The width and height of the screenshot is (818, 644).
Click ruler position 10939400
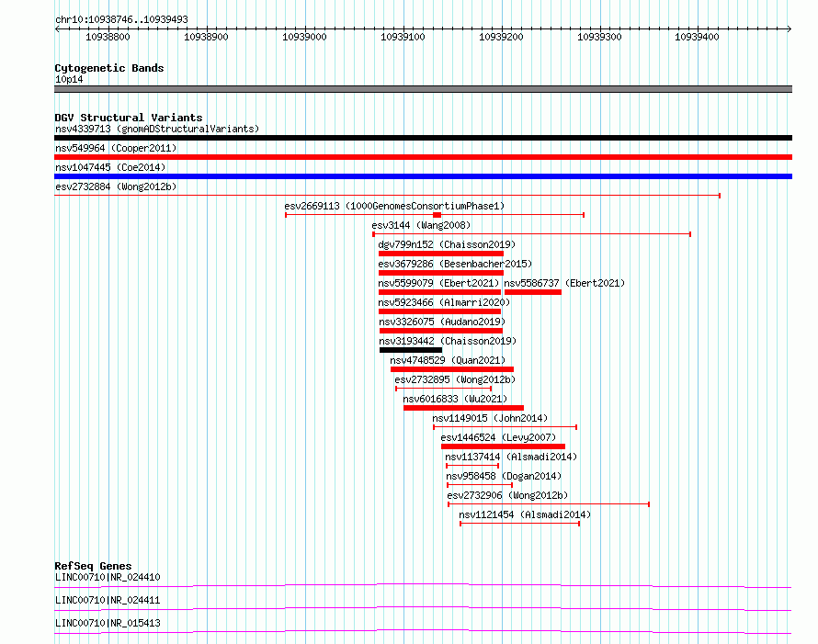click(x=697, y=37)
